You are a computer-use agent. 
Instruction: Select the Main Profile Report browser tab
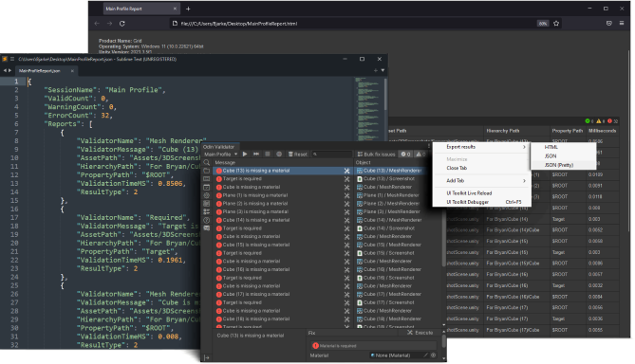pyautogui.click(x=141, y=9)
